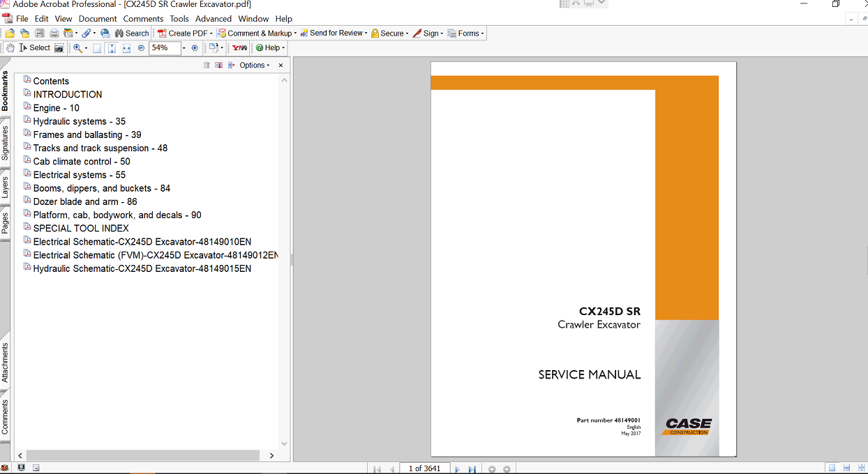This screenshot has width=868, height=474.
Task: Expand the bookmarks Options dropdown
Action: point(254,66)
